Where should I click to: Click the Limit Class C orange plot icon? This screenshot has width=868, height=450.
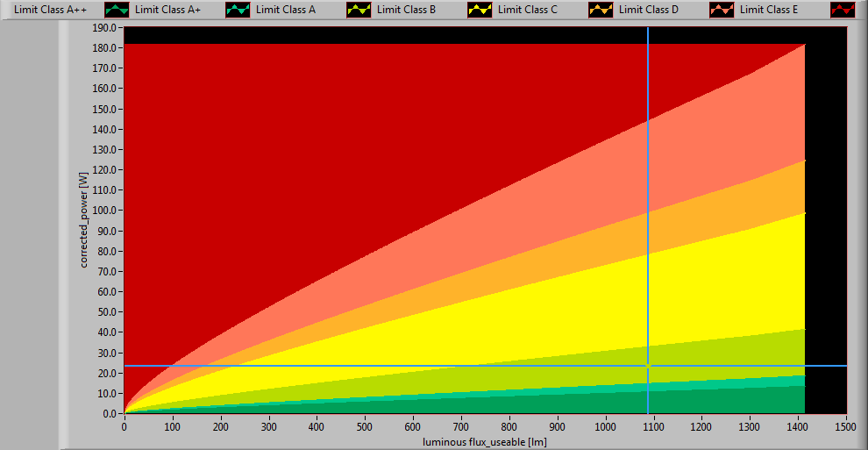pyautogui.click(x=601, y=10)
